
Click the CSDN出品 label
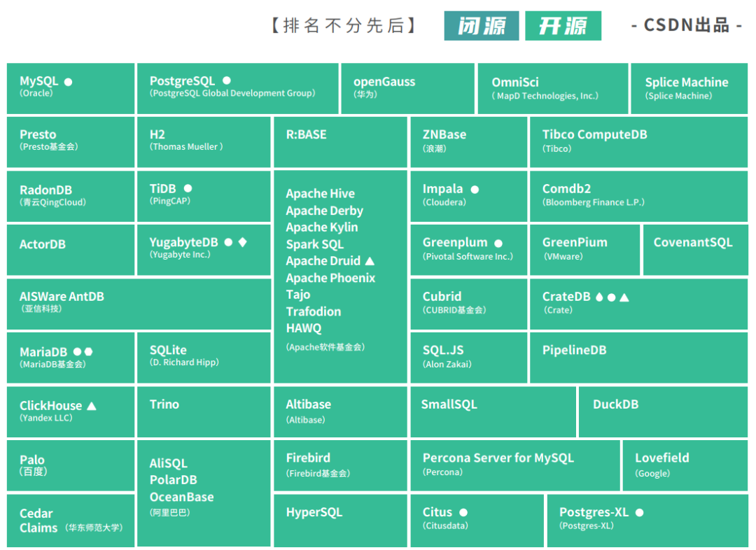687,25
